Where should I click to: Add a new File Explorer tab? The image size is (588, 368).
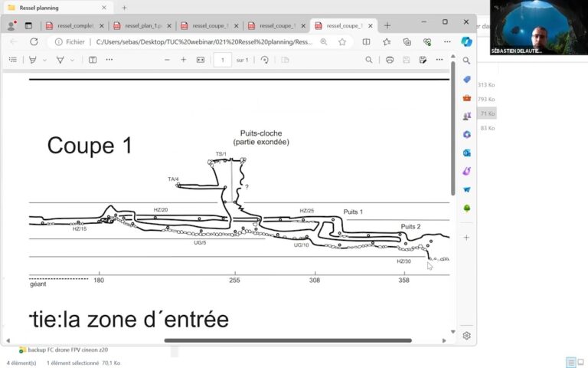tap(124, 8)
